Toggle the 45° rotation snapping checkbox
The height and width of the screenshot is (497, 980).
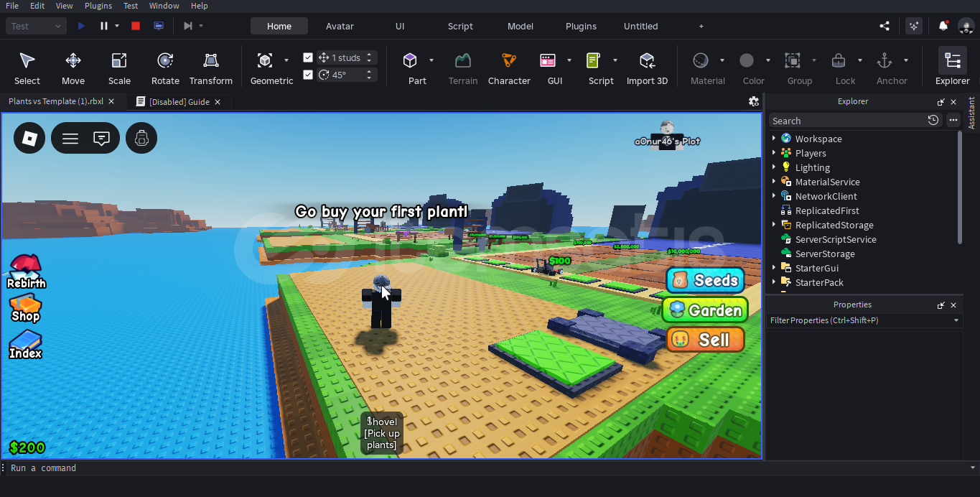tap(308, 75)
